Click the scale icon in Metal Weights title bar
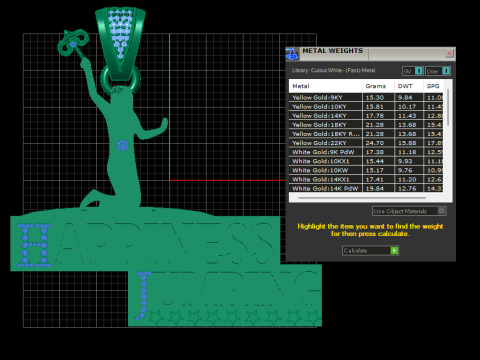This screenshot has width=480, height=360. tap(292, 54)
